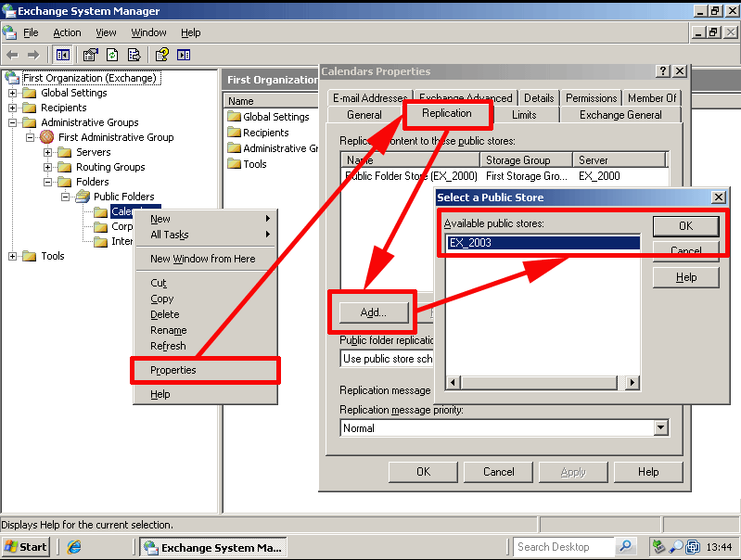Open the All Tasks submenu
The height and width of the screenshot is (560, 741).
click(x=206, y=235)
